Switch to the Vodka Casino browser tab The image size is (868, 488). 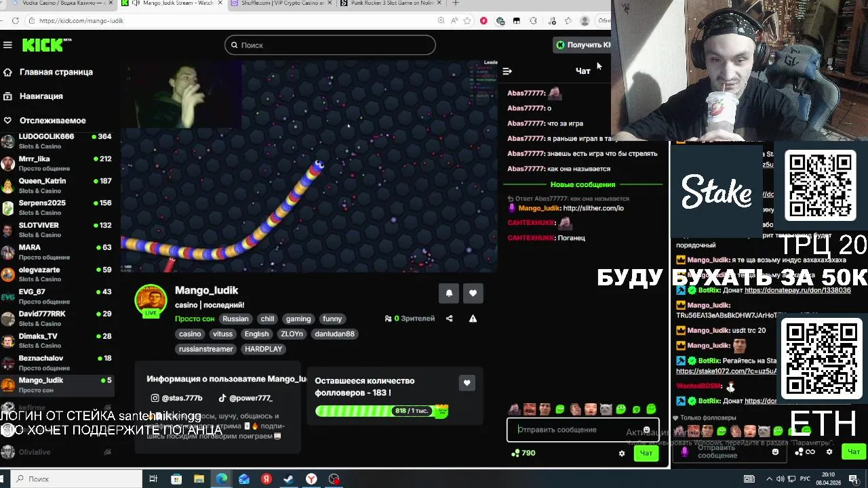coord(58,3)
